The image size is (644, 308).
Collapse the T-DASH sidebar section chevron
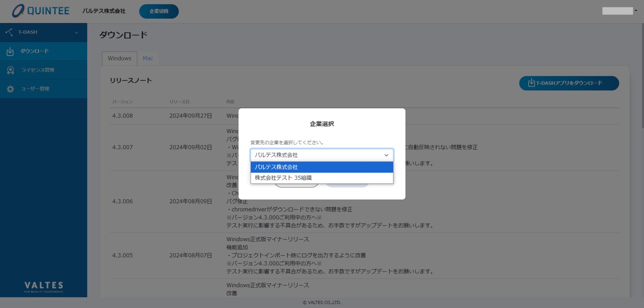click(76, 33)
